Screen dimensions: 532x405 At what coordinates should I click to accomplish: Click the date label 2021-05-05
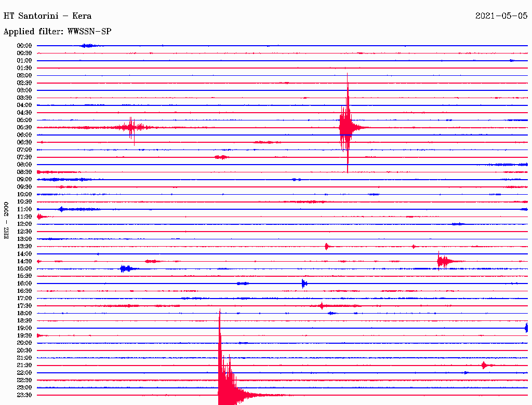point(501,16)
